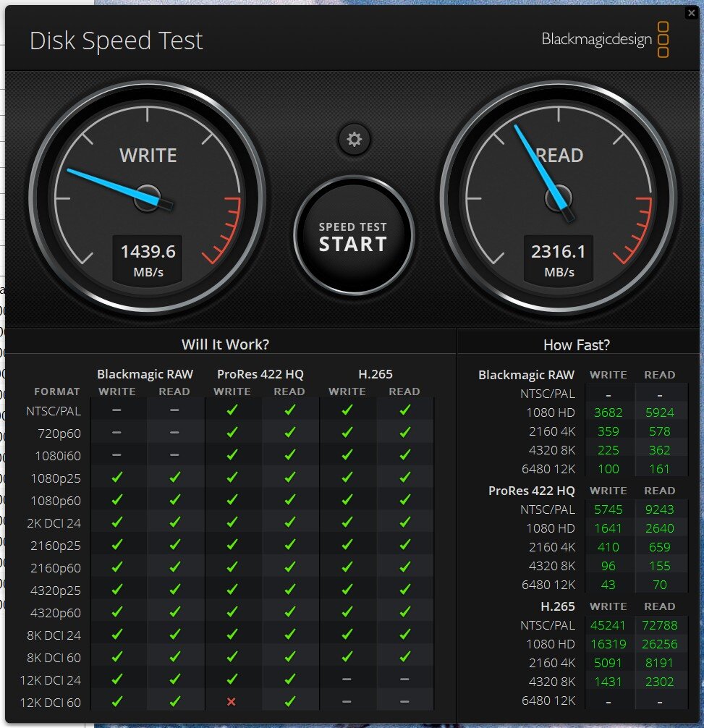Click the read speed value 2316.1 MB/s

(x=559, y=259)
